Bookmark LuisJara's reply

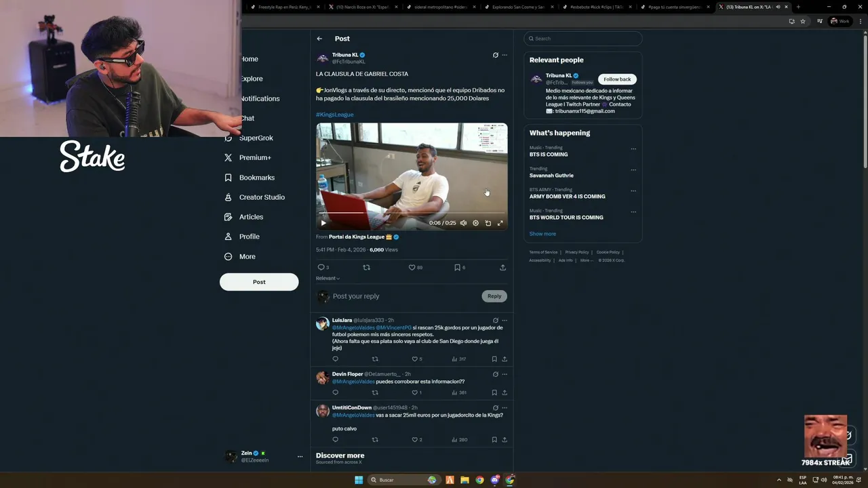click(x=494, y=359)
